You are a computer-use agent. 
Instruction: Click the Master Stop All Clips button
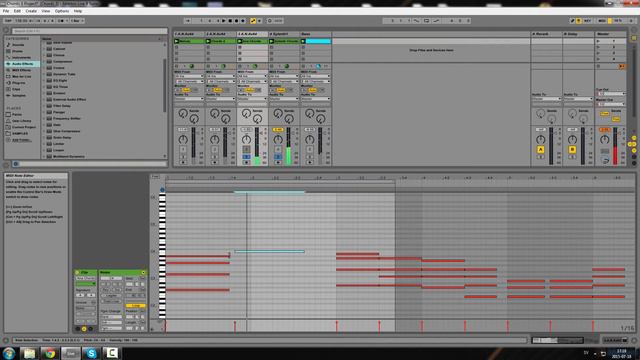(598, 66)
